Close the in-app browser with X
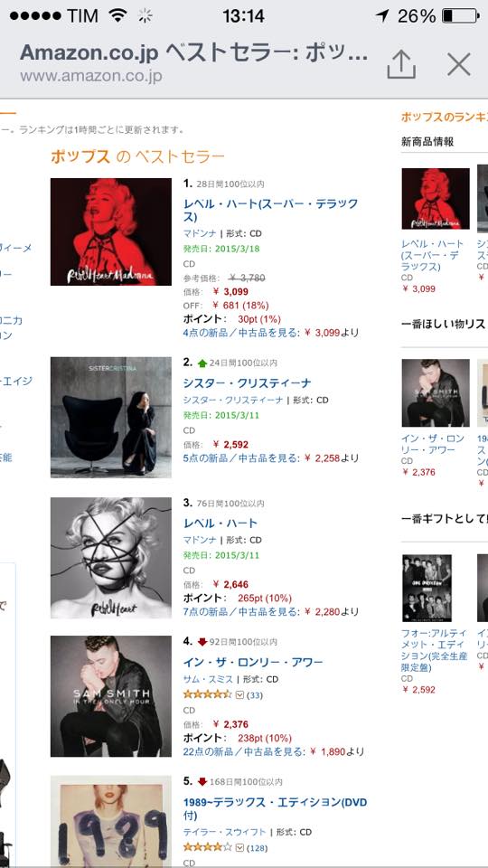 point(459,64)
